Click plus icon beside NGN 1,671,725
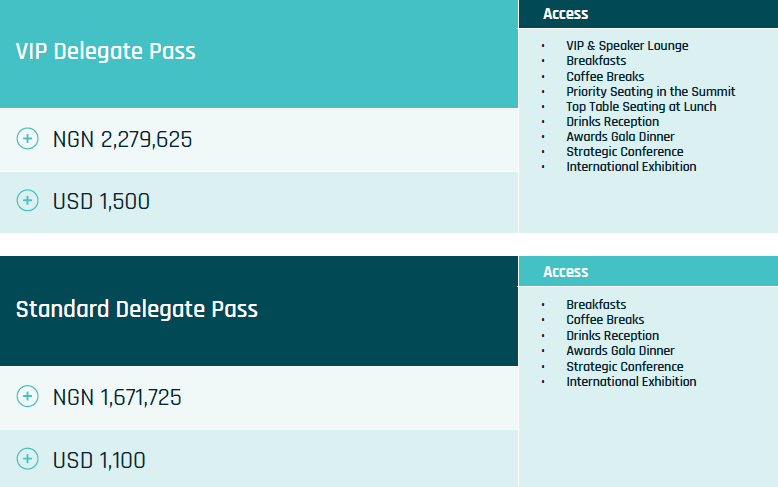 click(28, 397)
